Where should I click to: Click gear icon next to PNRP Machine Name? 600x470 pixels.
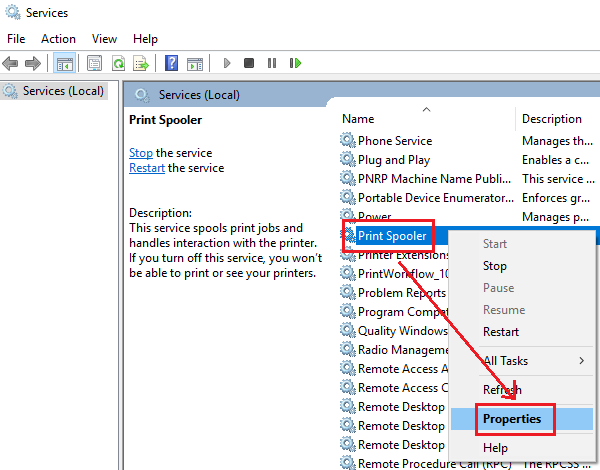tap(347, 178)
